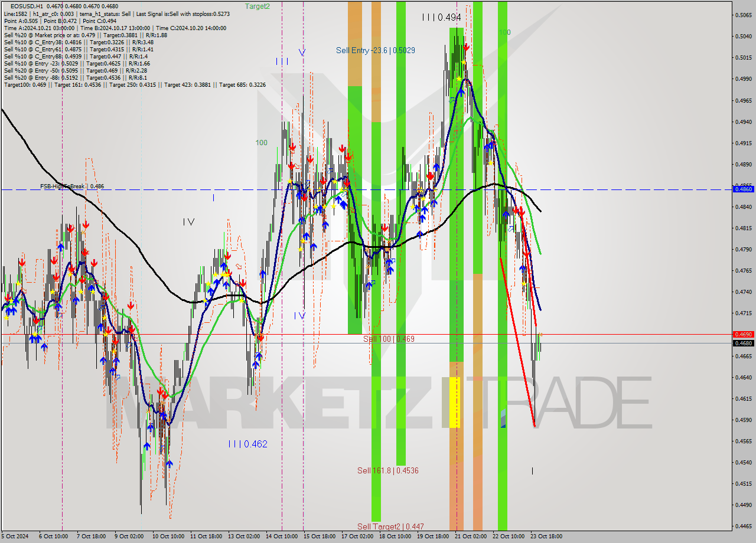Click the 'Sell %10 @ C_Entry38: 0.4816' line

pyautogui.click(x=79, y=42)
